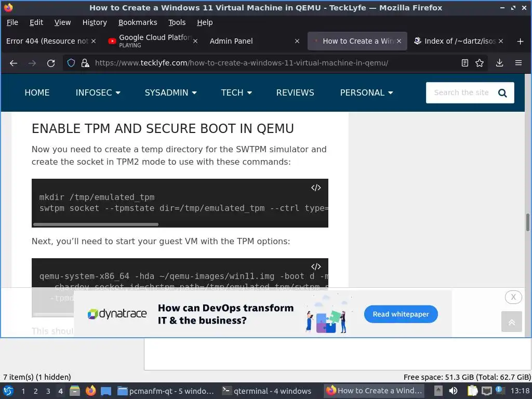Launch file manager from taskbar
The width and height of the screenshot is (532, 399).
(x=75, y=391)
